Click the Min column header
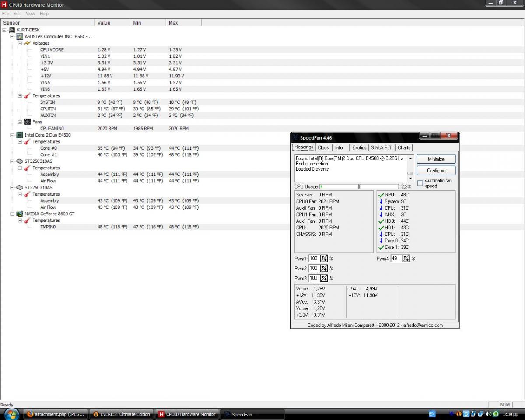The height and width of the screenshot is (420, 525). 148,23
